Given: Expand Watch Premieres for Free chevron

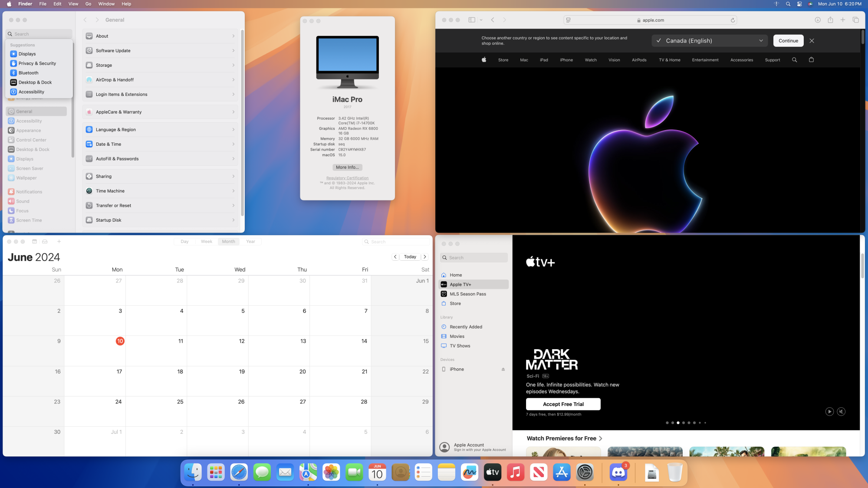Looking at the screenshot, I should [601, 439].
